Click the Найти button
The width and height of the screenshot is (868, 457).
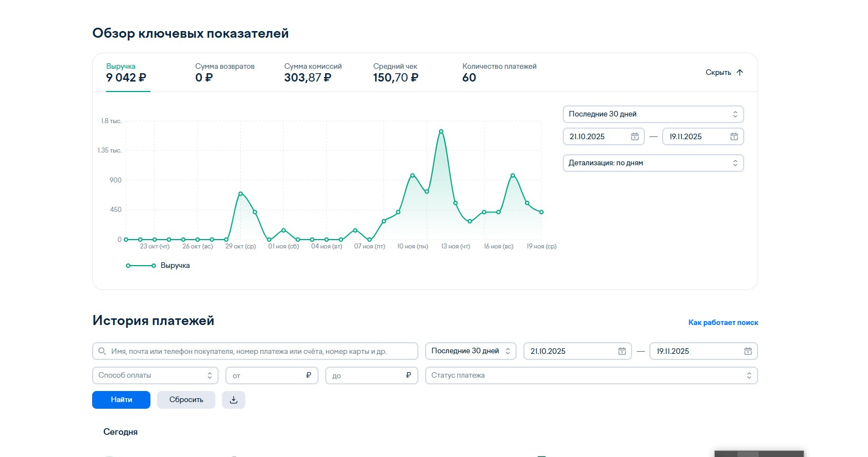pos(121,400)
